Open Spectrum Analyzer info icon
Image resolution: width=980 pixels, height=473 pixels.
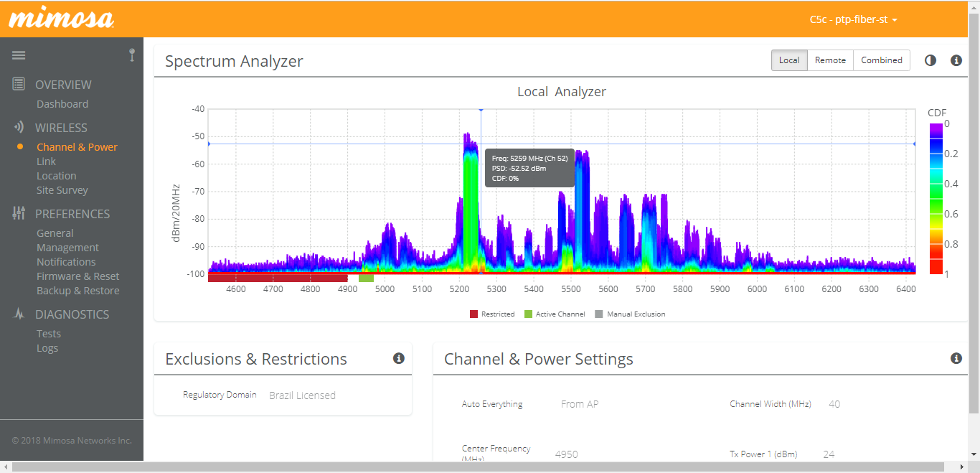click(956, 60)
